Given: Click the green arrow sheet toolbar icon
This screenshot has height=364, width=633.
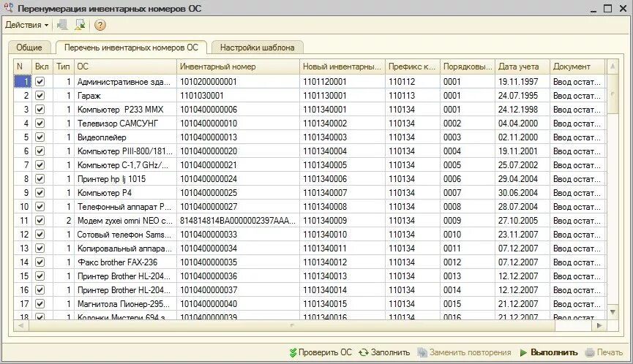Looking at the screenshot, I should click(x=80, y=25).
